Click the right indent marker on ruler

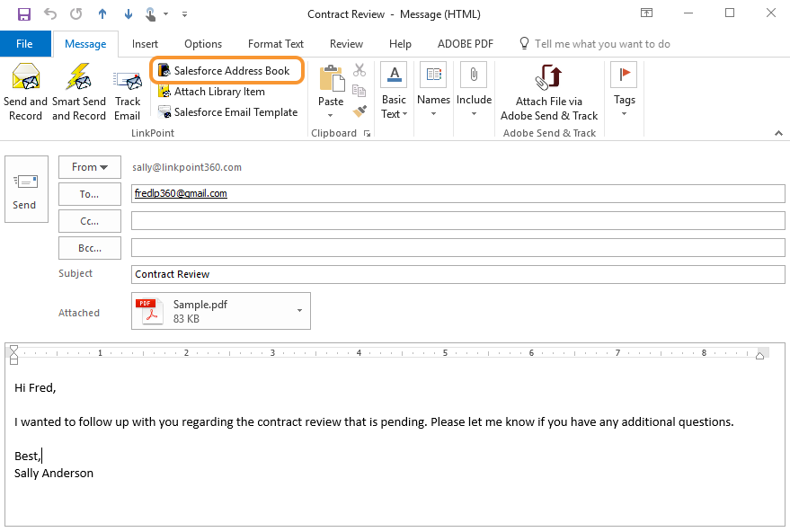(x=759, y=355)
